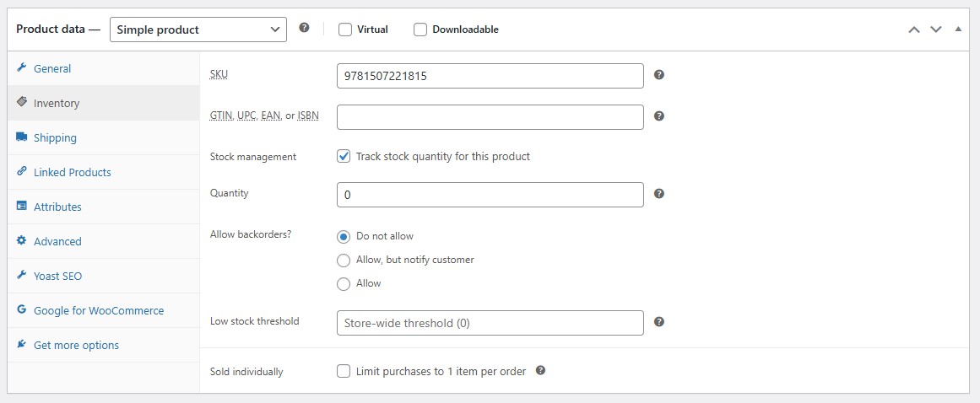Viewport: 980px width, 403px height.
Task: Open the Linked Products tab
Action: pos(72,172)
